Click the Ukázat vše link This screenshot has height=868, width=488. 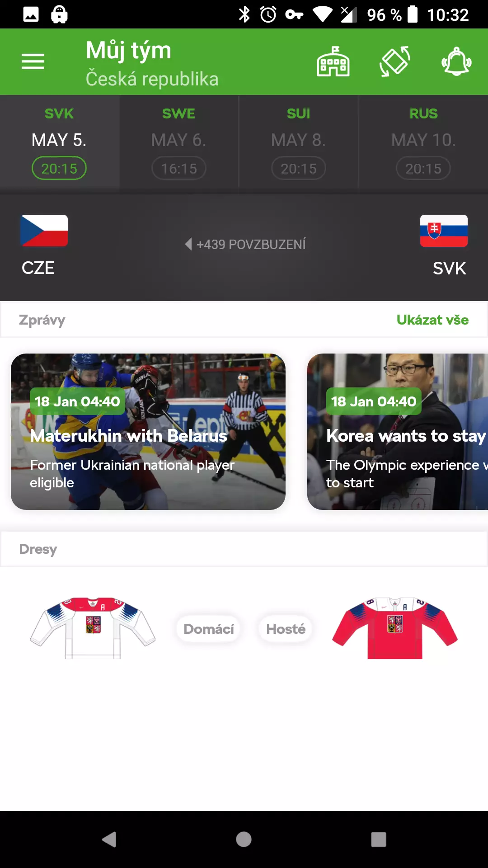point(432,320)
